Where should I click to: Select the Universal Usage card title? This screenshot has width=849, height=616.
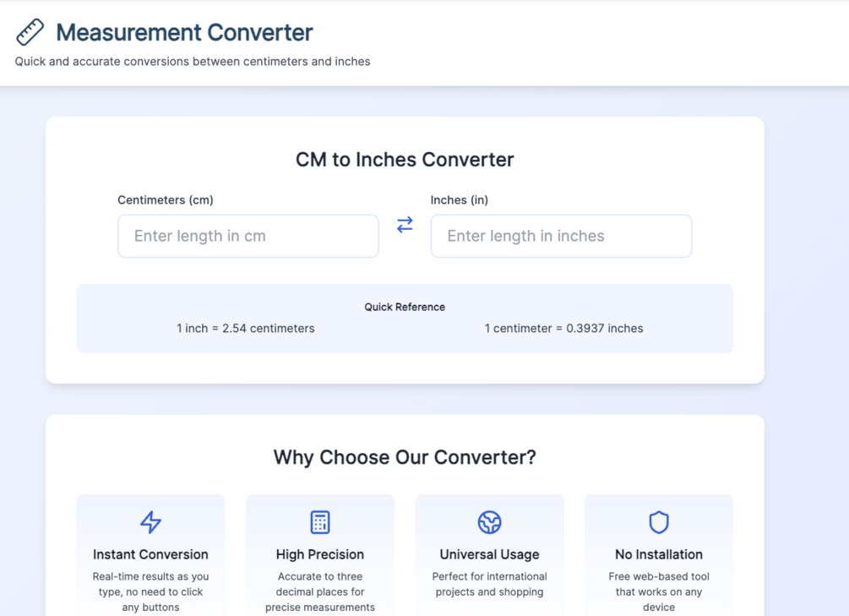coord(489,554)
